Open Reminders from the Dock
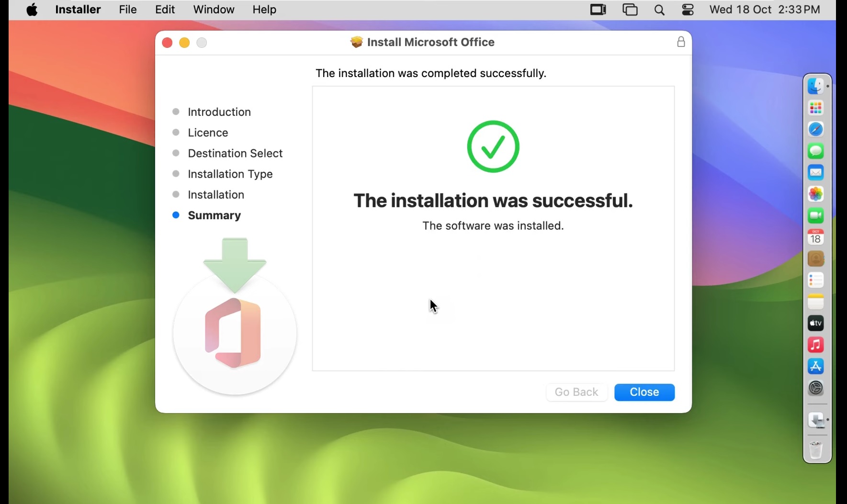The height and width of the screenshot is (504, 847). (x=816, y=280)
